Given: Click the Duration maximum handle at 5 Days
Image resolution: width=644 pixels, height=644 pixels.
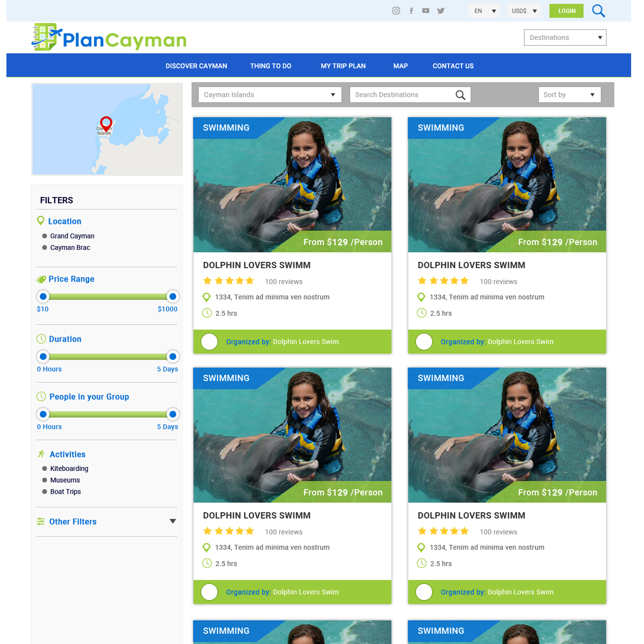Looking at the screenshot, I should (x=173, y=356).
